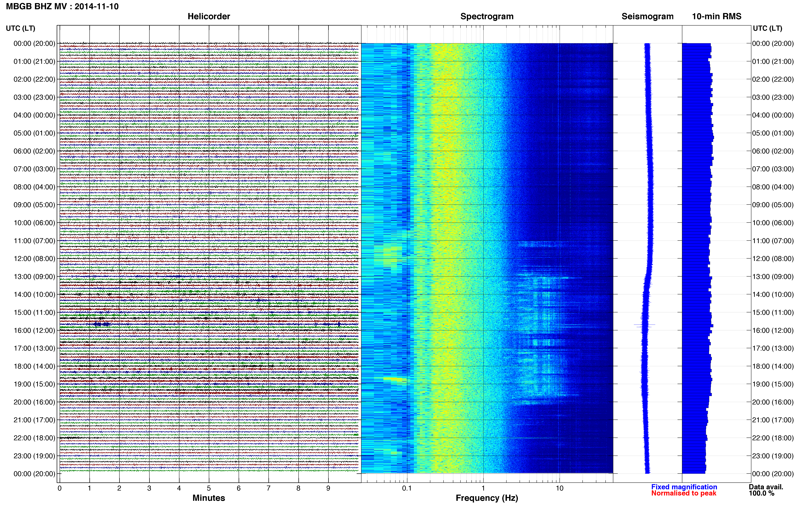The image size is (812, 508).
Task: Select the '100.0 %' data availability value
Action: pyautogui.click(x=762, y=493)
